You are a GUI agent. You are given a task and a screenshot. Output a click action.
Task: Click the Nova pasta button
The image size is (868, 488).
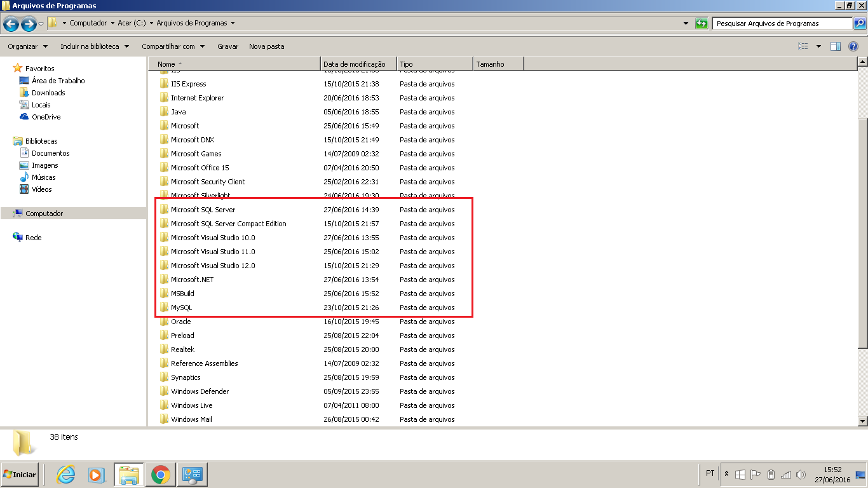[x=267, y=46]
